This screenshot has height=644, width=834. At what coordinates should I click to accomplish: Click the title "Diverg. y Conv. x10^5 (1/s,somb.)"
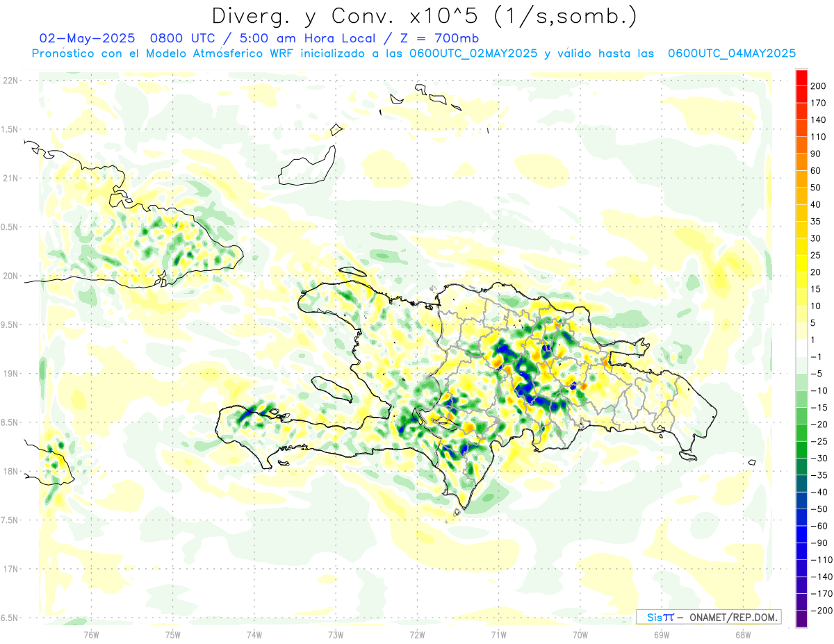[x=424, y=15]
